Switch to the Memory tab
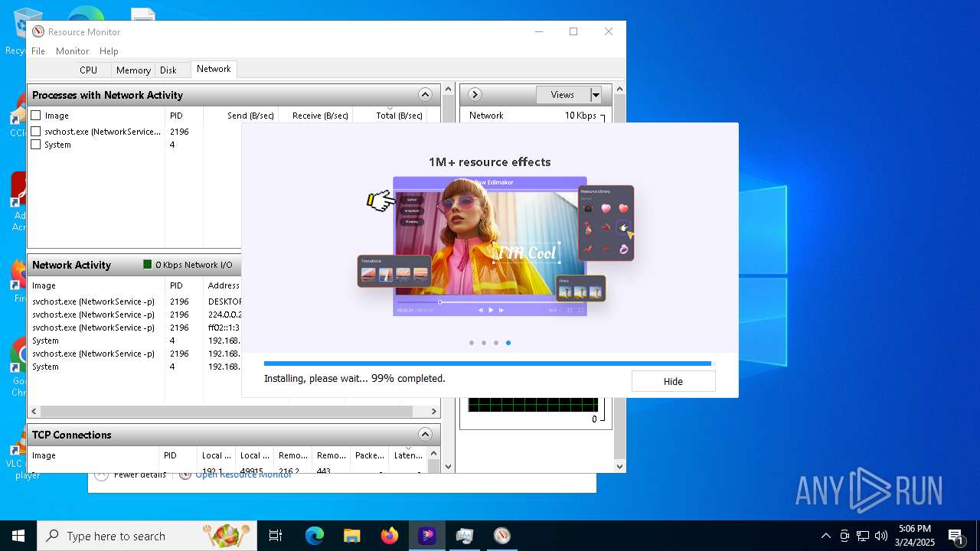 pos(133,70)
